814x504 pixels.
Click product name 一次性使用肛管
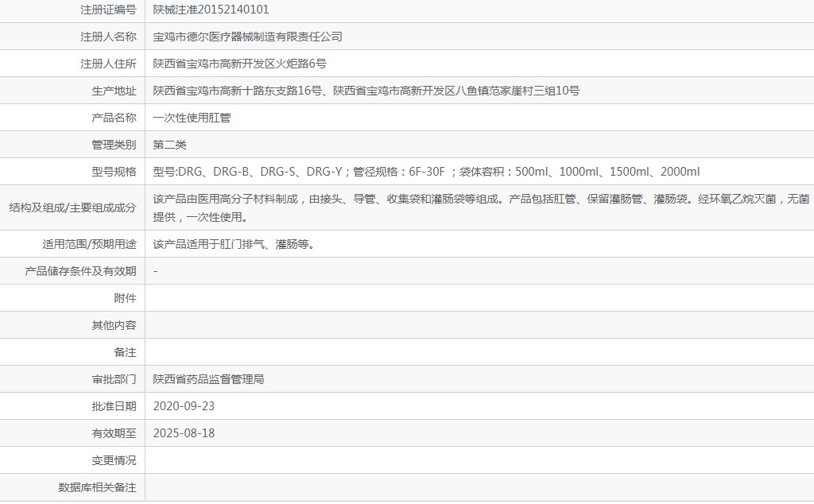(x=192, y=118)
